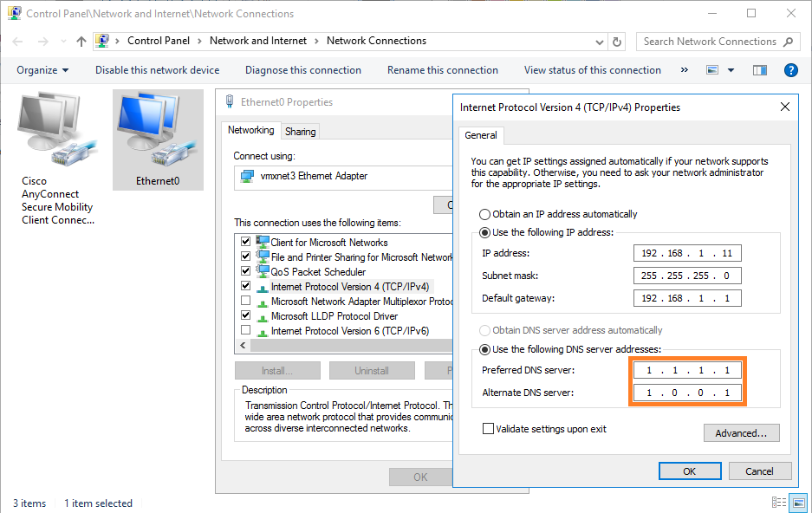Click the Advanced... button

[x=741, y=433]
